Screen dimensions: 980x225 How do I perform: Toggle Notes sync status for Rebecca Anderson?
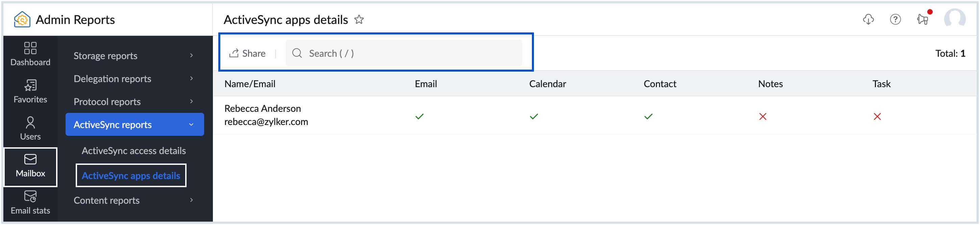pyautogui.click(x=762, y=116)
